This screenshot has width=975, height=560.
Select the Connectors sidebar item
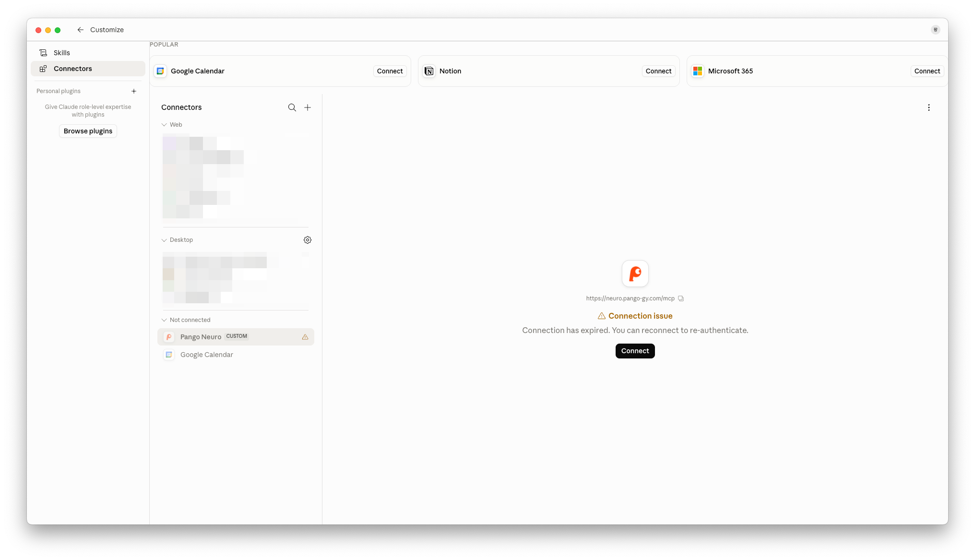(88, 69)
